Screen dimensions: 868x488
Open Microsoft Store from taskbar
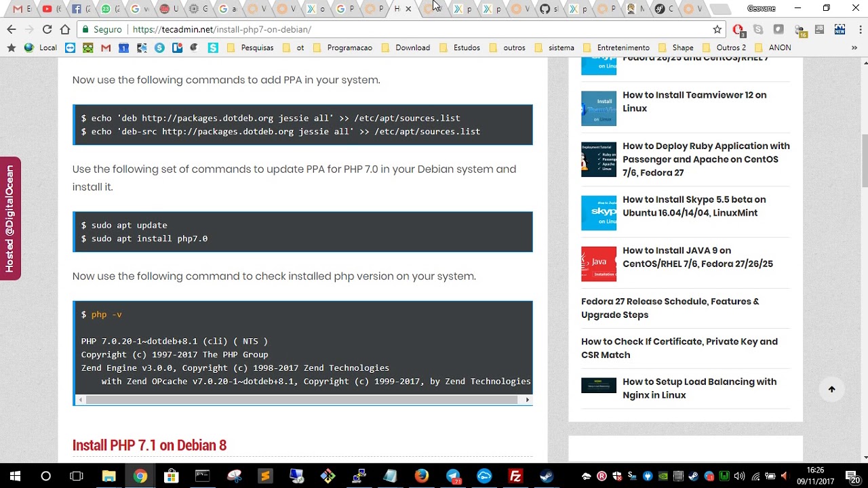point(171,476)
